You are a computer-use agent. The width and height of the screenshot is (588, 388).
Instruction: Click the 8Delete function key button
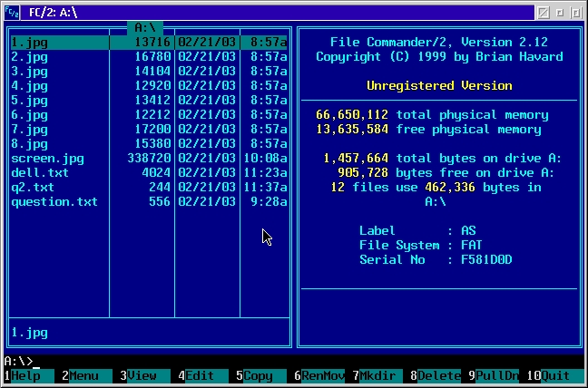(x=436, y=375)
